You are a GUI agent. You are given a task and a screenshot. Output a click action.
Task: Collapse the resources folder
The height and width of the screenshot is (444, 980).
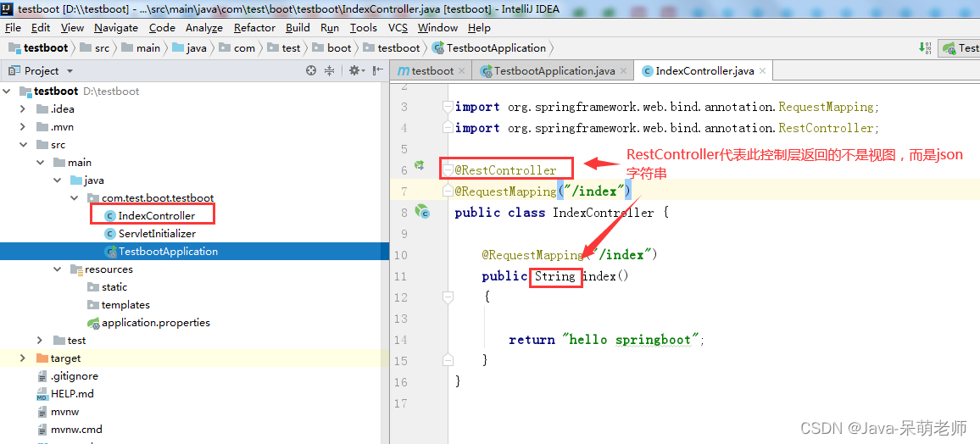click(x=57, y=269)
